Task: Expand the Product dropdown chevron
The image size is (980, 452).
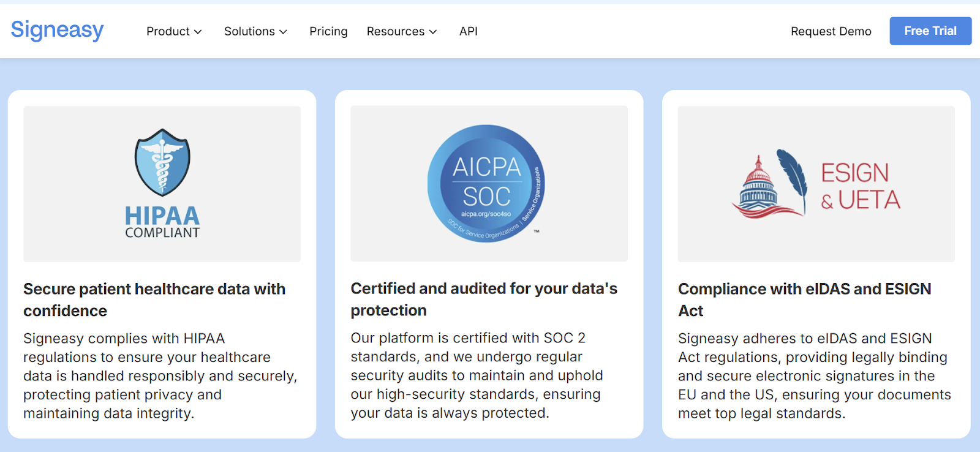Action: tap(198, 32)
